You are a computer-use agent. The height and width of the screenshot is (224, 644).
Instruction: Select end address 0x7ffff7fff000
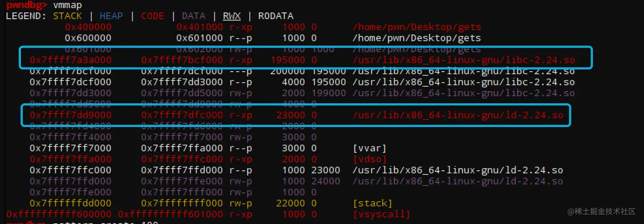click(x=182, y=192)
